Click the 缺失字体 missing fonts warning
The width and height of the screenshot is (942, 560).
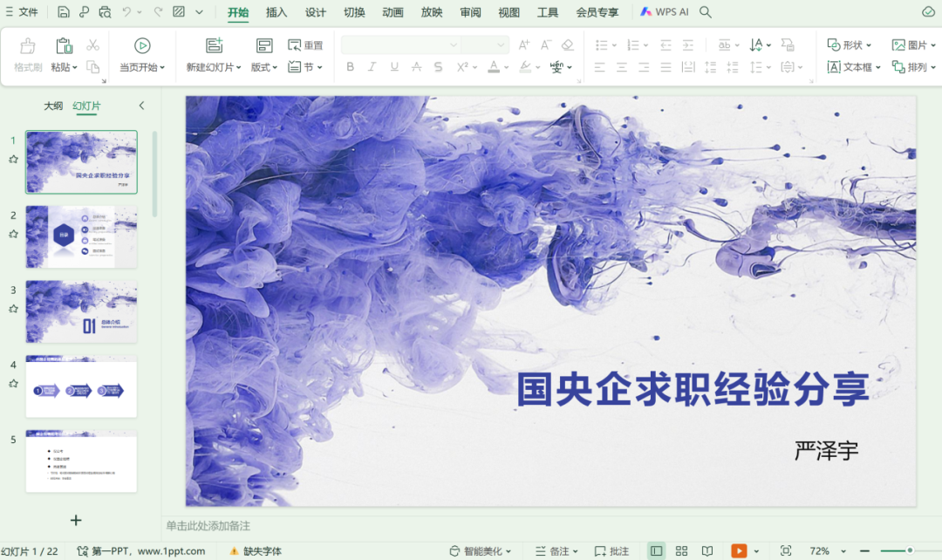(x=256, y=551)
